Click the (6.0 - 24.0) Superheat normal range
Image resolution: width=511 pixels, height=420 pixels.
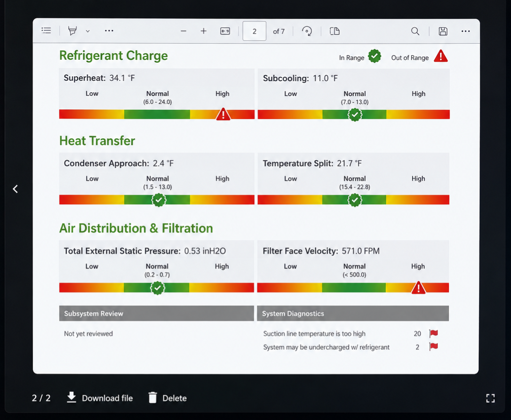[158, 102]
